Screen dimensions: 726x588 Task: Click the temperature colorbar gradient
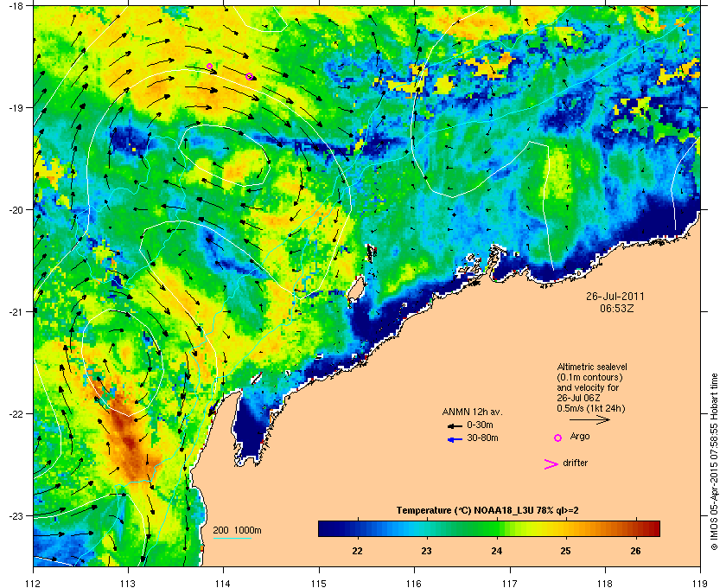489,528
